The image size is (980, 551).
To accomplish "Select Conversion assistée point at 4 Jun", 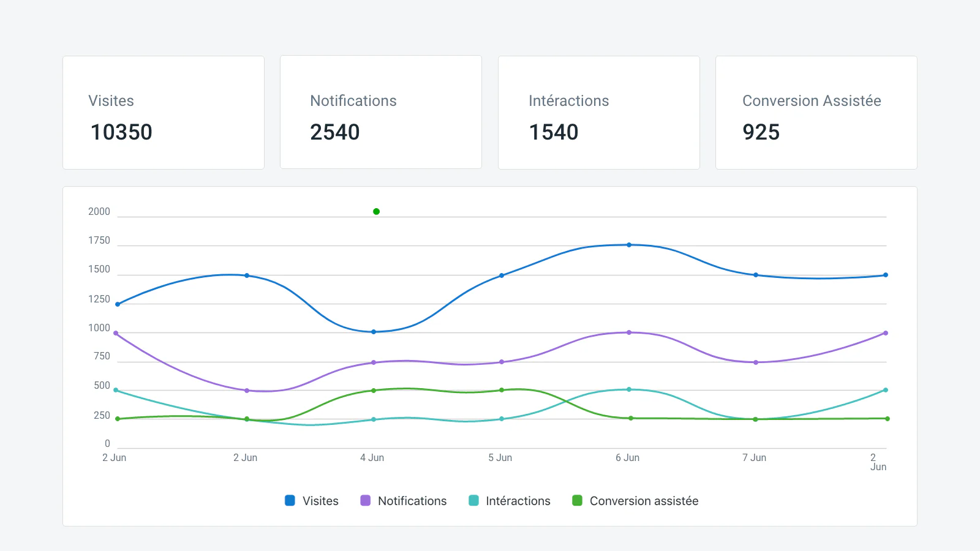I will 374,391.
